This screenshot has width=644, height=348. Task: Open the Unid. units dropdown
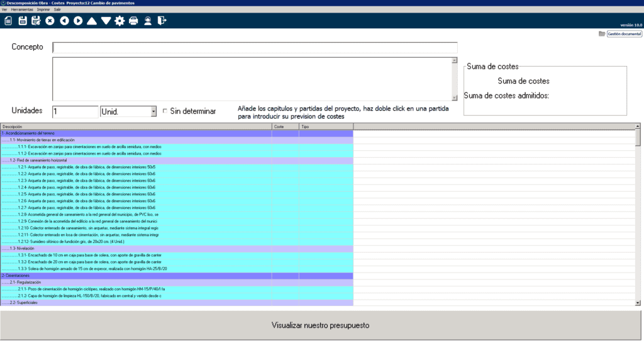coord(153,112)
